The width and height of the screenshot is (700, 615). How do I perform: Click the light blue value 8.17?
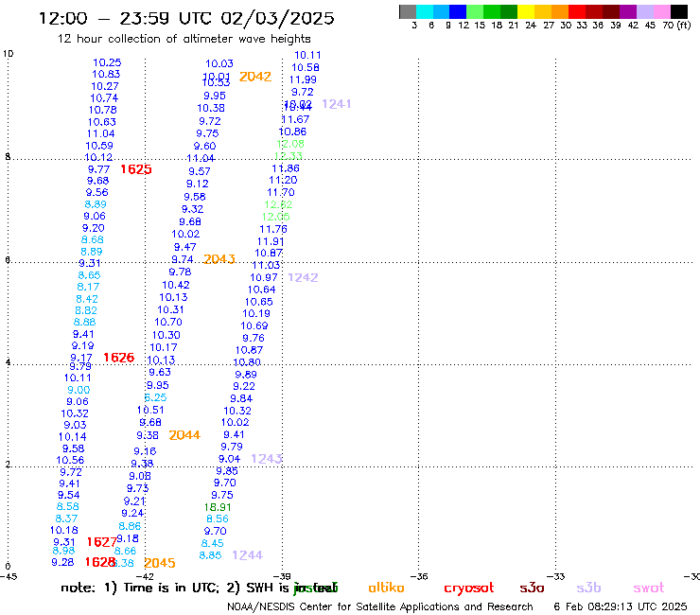[88, 287]
